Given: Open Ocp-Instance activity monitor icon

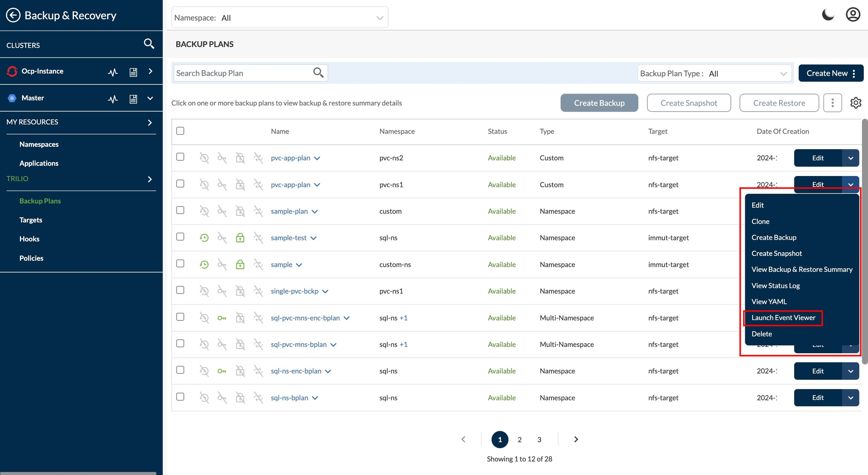Looking at the screenshot, I should 113,72.
